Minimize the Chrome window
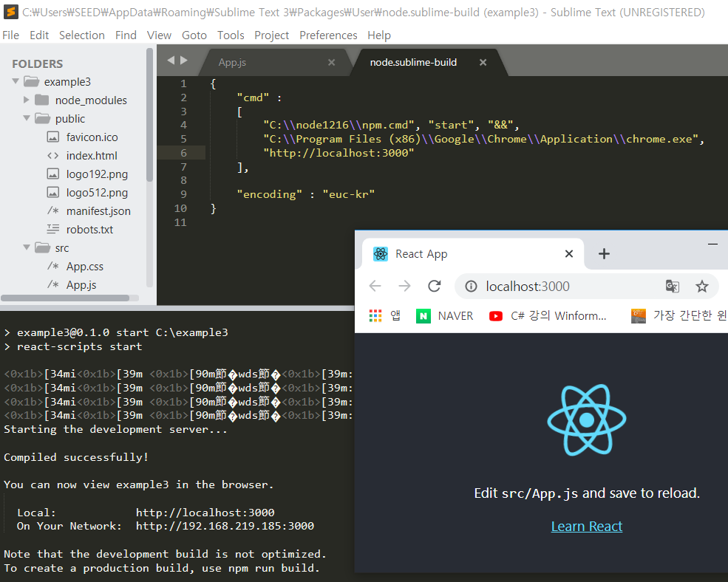Image resolution: width=728 pixels, height=582 pixels. tap(712, 244)
